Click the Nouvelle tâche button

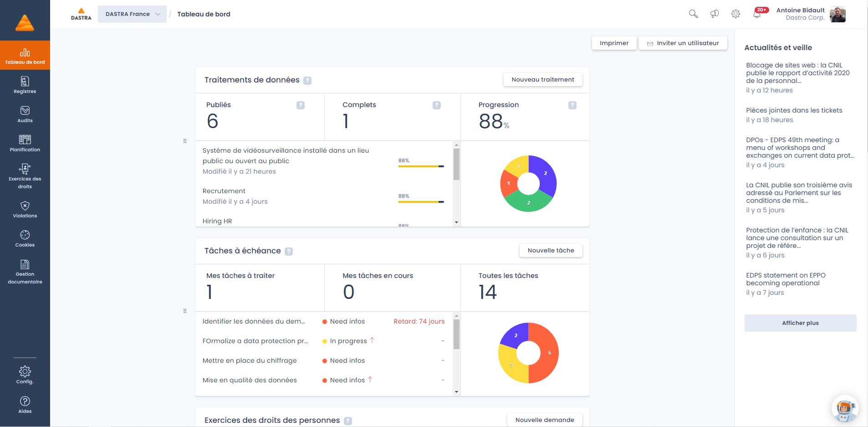coord(551,251)
